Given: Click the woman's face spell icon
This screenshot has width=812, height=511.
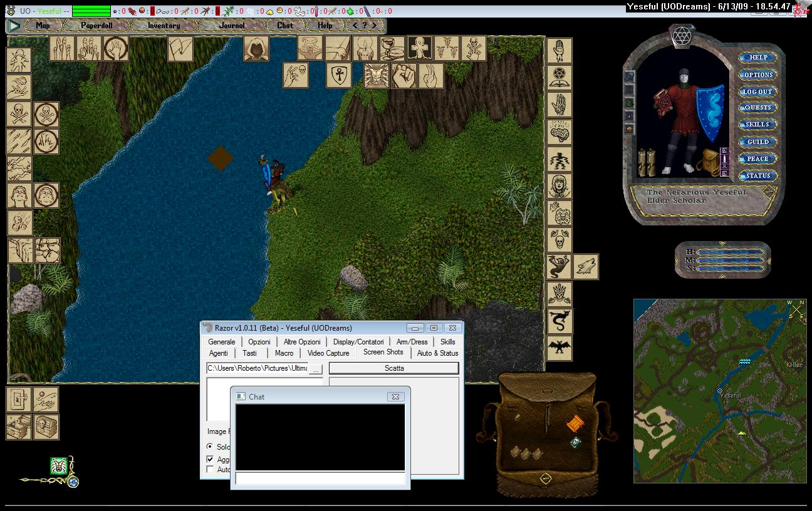Looking at the screenshot, I should coord(559,186).
